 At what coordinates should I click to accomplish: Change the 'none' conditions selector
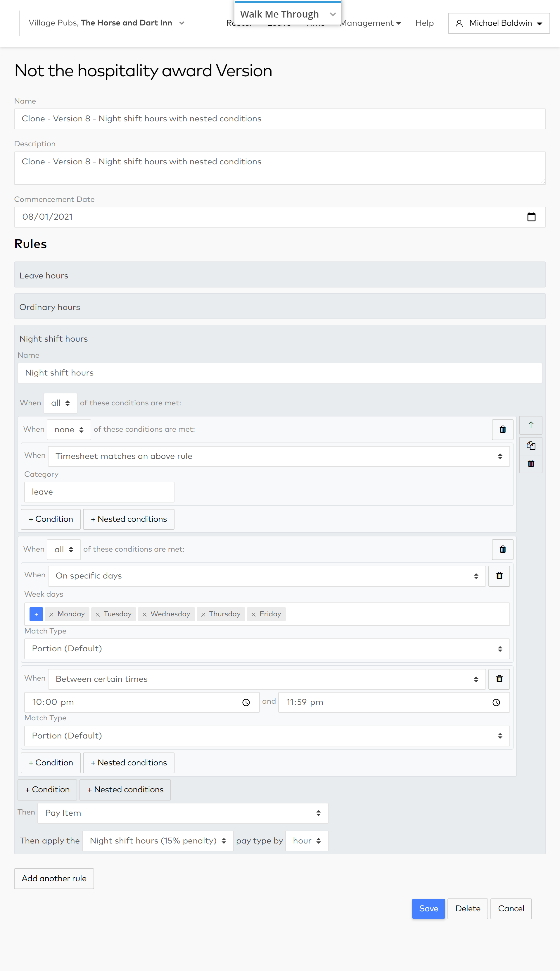coord(69,430)
